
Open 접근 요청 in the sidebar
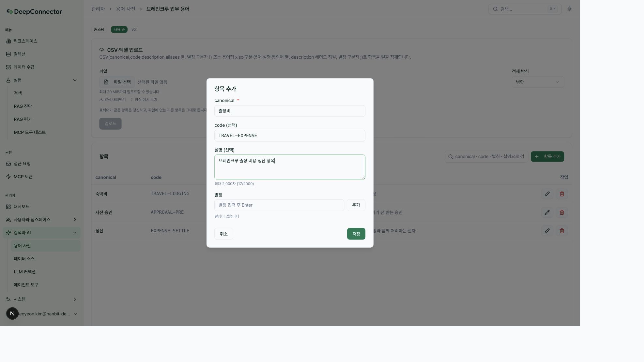pyautogui.click(x=42, y=164)
